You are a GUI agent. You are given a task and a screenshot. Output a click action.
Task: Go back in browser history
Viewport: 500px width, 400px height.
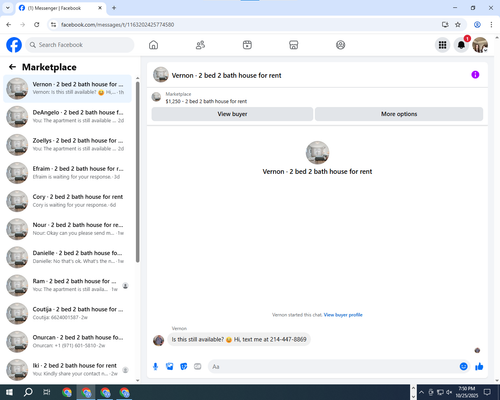9,25
